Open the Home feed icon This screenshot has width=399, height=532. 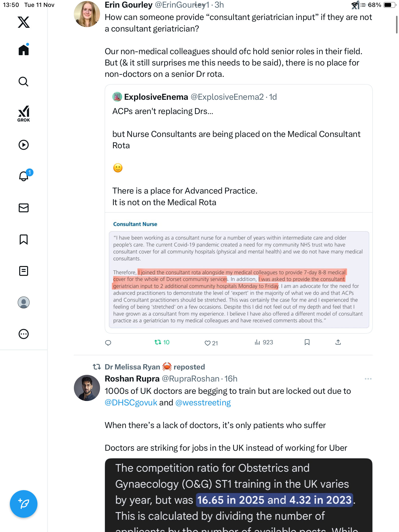point(24,50)
